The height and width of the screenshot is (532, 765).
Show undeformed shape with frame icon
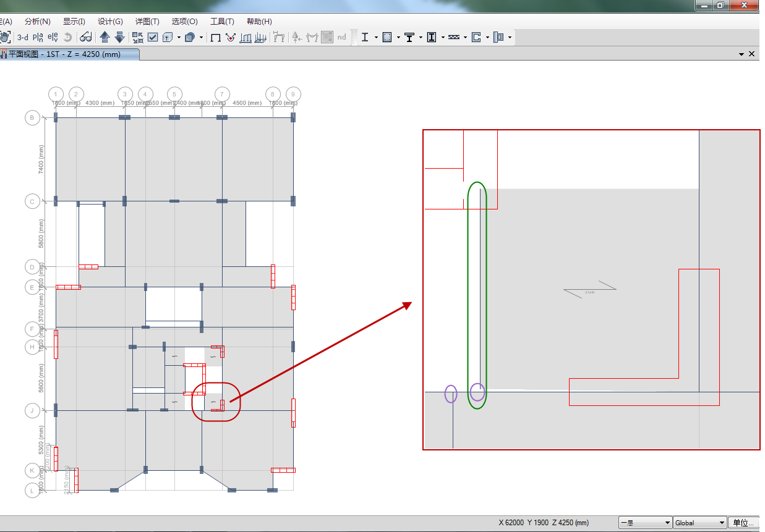pyautogui.click(x=215, y=37)
